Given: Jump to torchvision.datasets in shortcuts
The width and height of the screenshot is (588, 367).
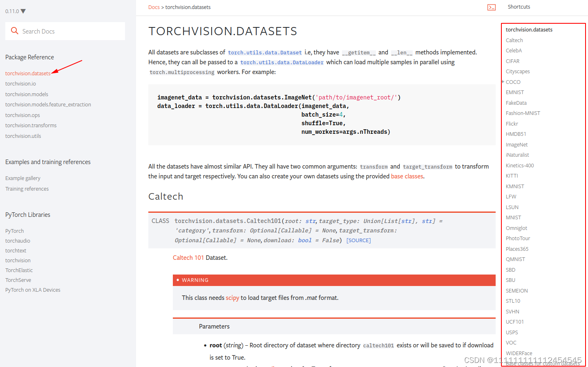Looking at the screenshot, I should [529, 30].
